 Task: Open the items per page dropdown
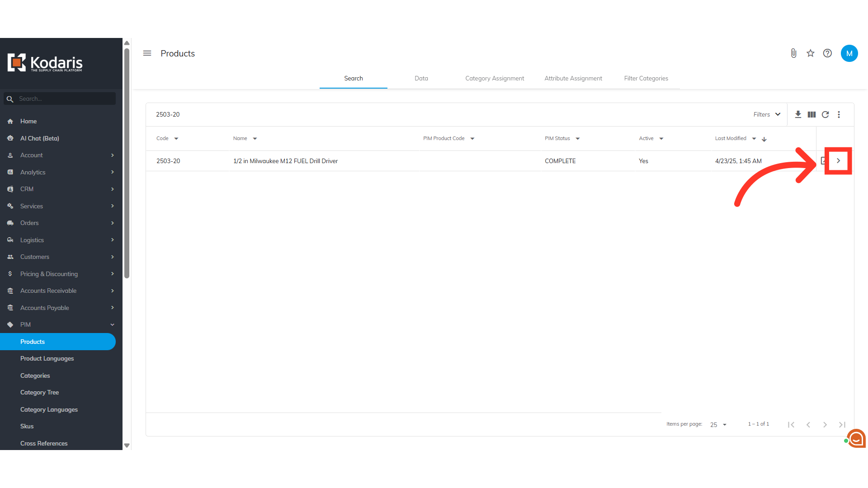pos(718,424)
